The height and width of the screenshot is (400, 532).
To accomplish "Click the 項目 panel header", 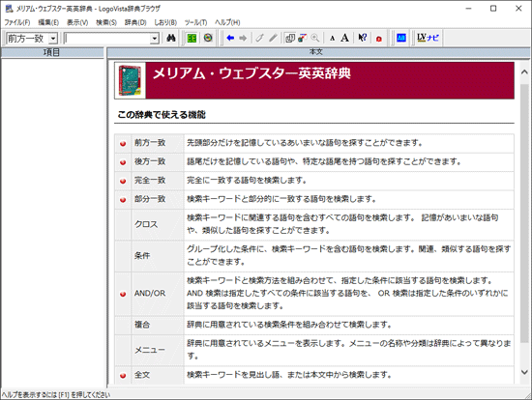I will pos(52,52).
